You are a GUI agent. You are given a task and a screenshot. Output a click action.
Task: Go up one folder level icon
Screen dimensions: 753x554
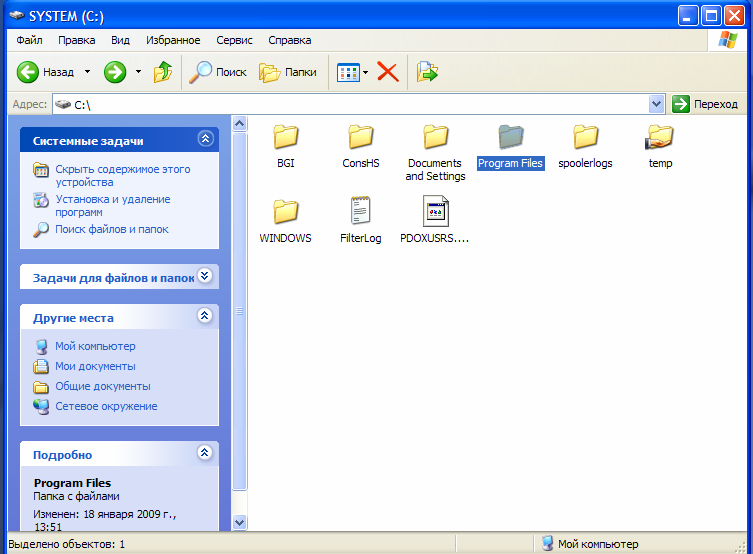(163, 72)
